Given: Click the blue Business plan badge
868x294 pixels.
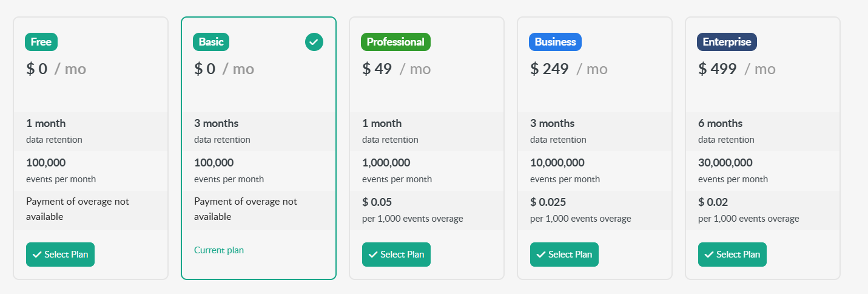Looking at the screenshot, I should tap(555, 42).
